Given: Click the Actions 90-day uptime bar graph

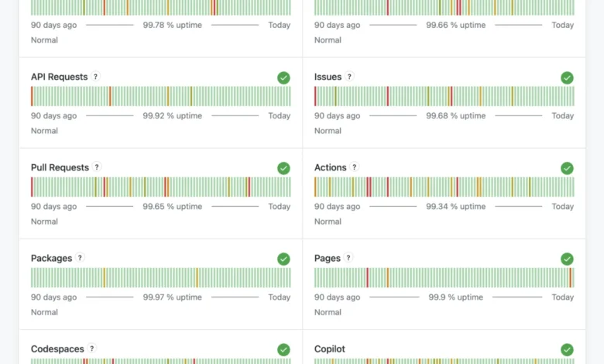Looking at the screenshot, I should (444, 187).
